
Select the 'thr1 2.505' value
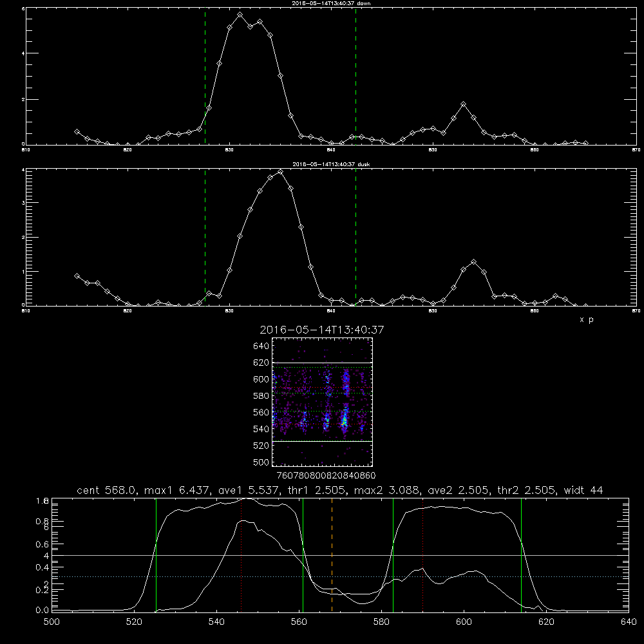coord(317,490)
